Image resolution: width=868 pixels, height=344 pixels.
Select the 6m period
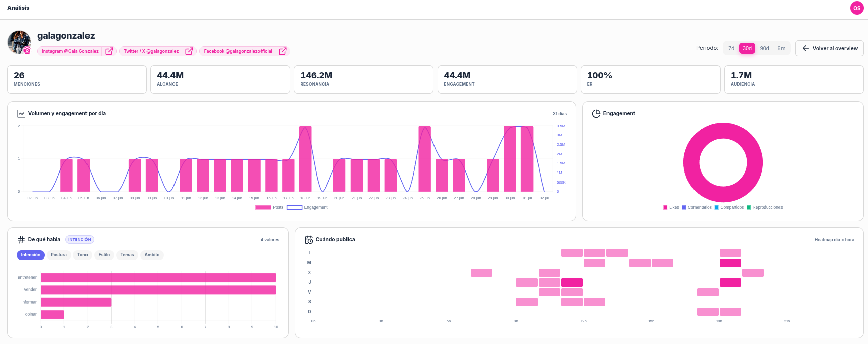coord(782,48)
